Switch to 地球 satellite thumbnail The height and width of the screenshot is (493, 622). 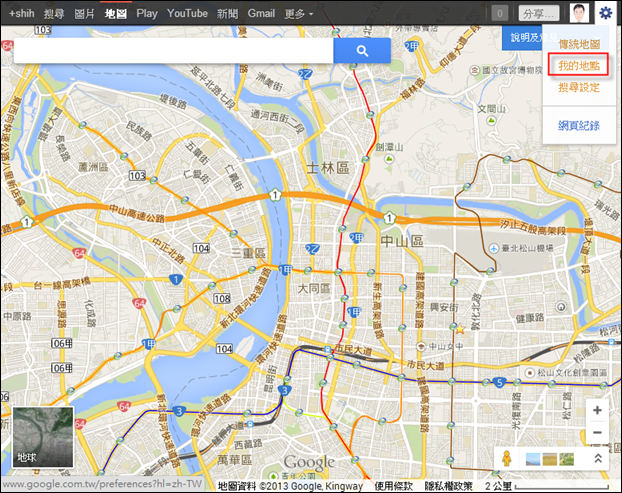[x=43, y=437]
